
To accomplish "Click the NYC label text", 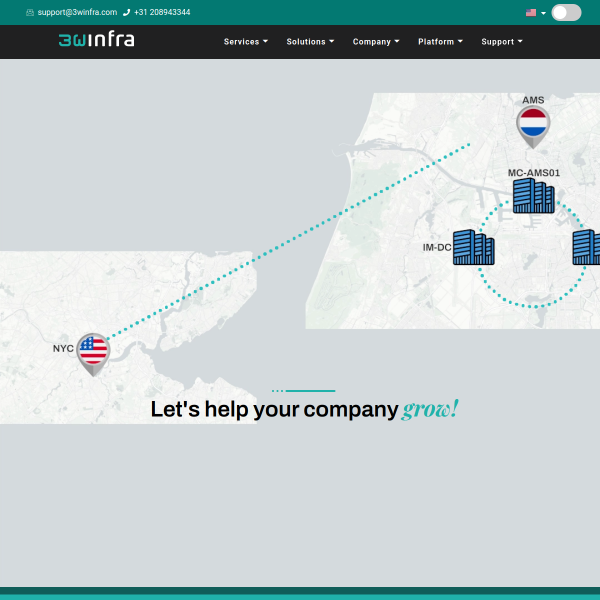I will point(63,349).
